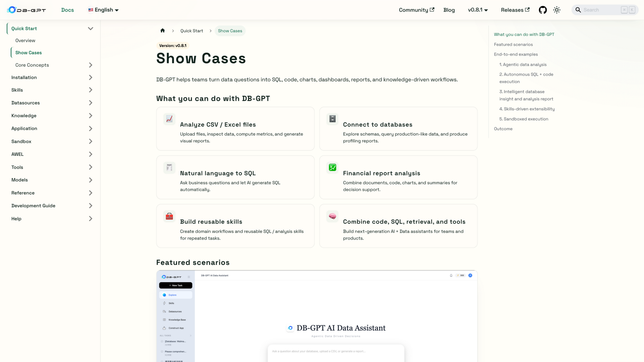Screen dimensions: 644x362
Task: Open Releases external link
Action: [515, 10]
